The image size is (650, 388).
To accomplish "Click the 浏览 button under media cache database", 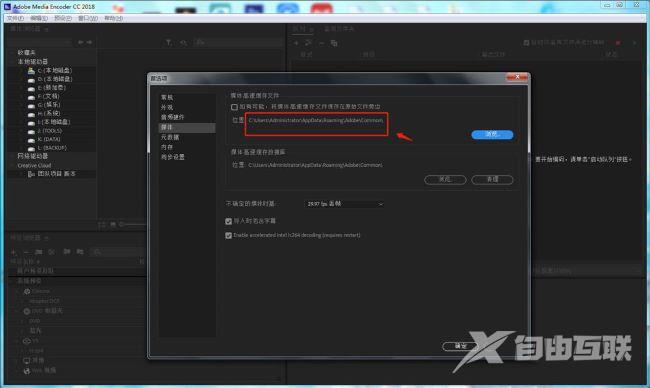I will [445, 179].
